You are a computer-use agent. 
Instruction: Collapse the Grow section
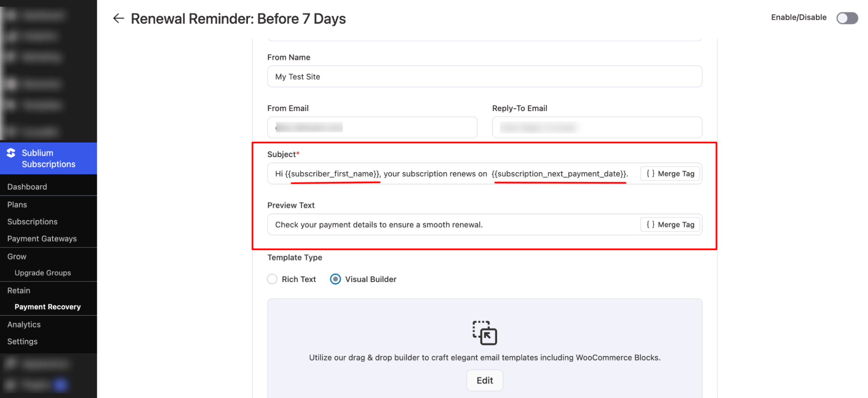[16, 256]
